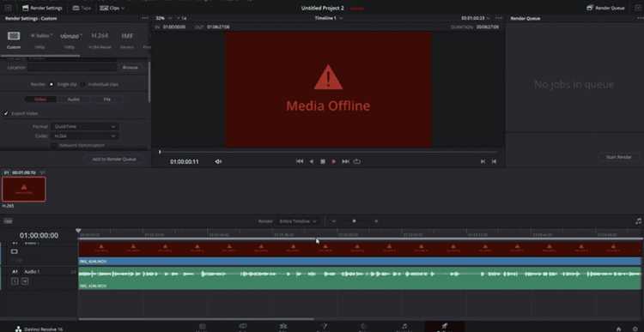Switch to the Video settings tab

coord(40,100)
